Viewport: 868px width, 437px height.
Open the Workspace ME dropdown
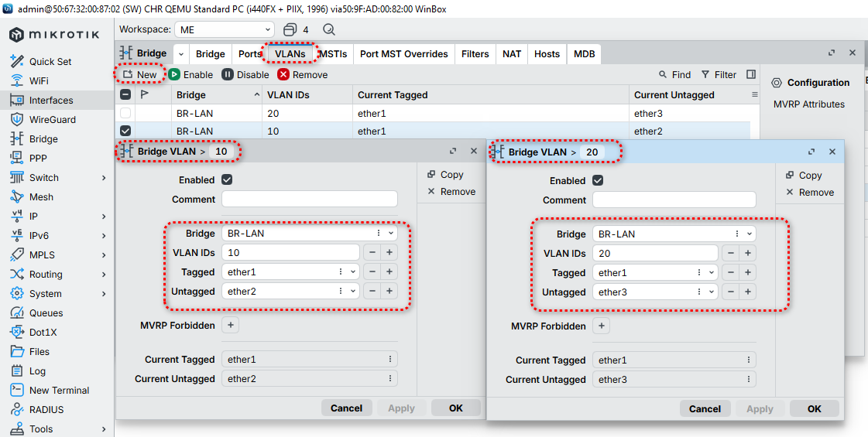(266, 29)
